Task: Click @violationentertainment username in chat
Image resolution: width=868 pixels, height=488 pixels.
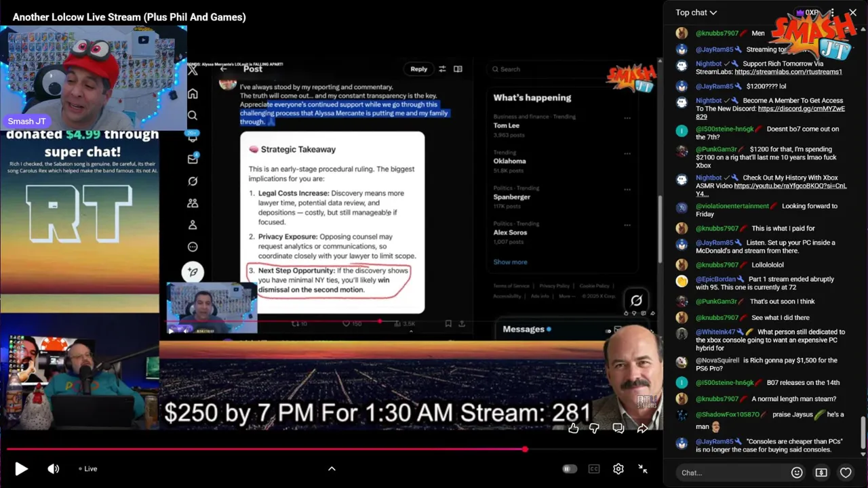Action: click(732, 206)
